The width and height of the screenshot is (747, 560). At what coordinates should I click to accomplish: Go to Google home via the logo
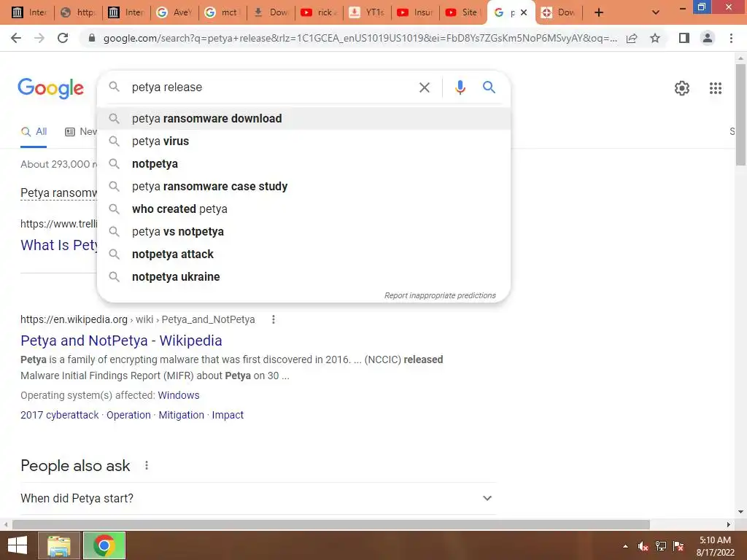50,88
